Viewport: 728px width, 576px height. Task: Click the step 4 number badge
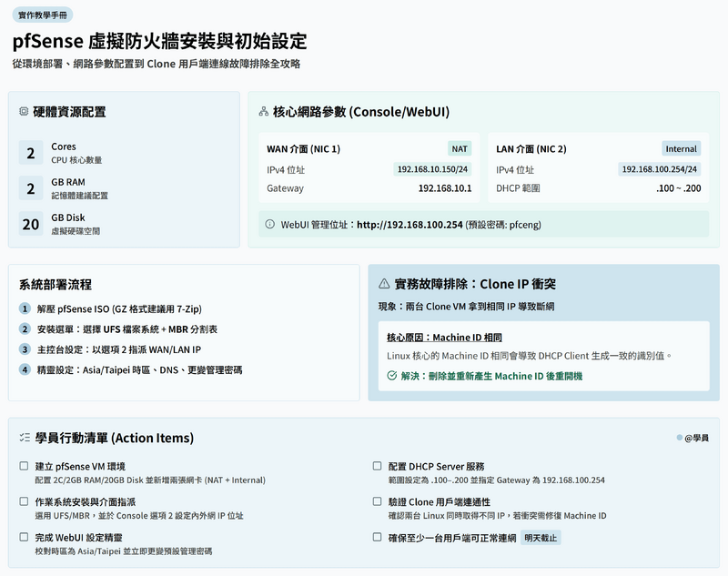[25, 369]
